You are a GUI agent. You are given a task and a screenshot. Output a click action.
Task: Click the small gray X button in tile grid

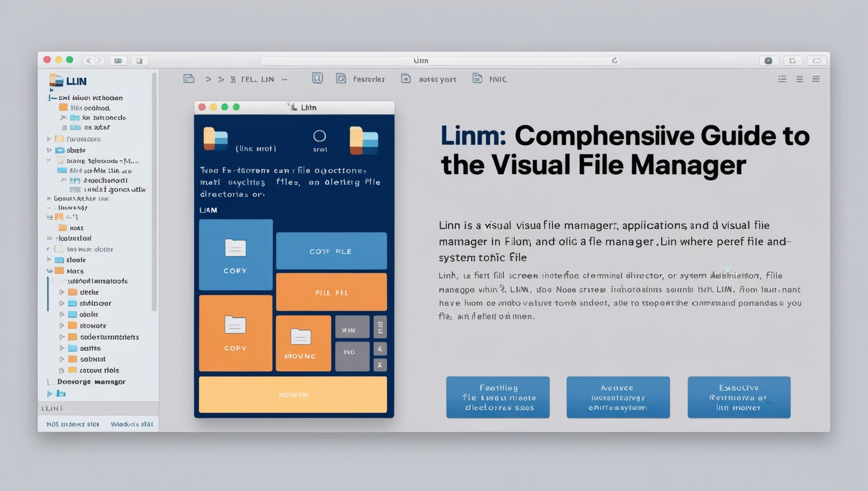(380, 365)
